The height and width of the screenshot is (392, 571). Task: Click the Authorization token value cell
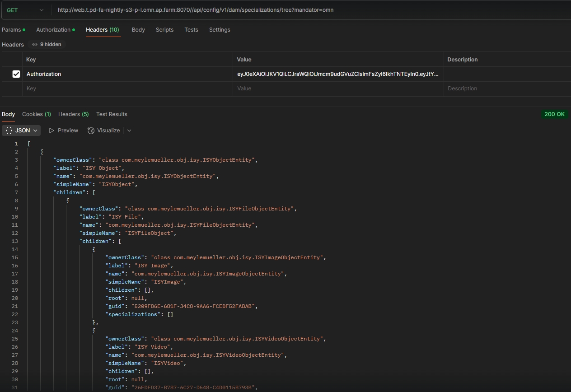coord(337,74)
